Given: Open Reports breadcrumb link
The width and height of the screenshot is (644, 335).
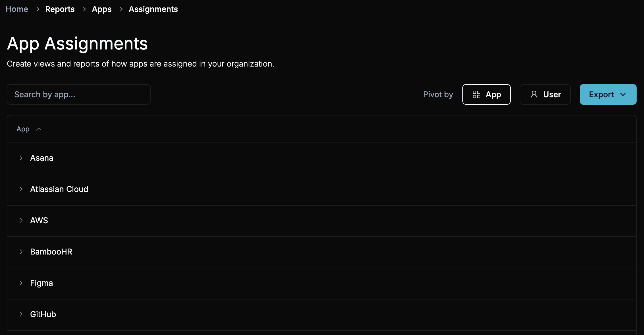Looking at the screenshot, I should tap(60, 9).
